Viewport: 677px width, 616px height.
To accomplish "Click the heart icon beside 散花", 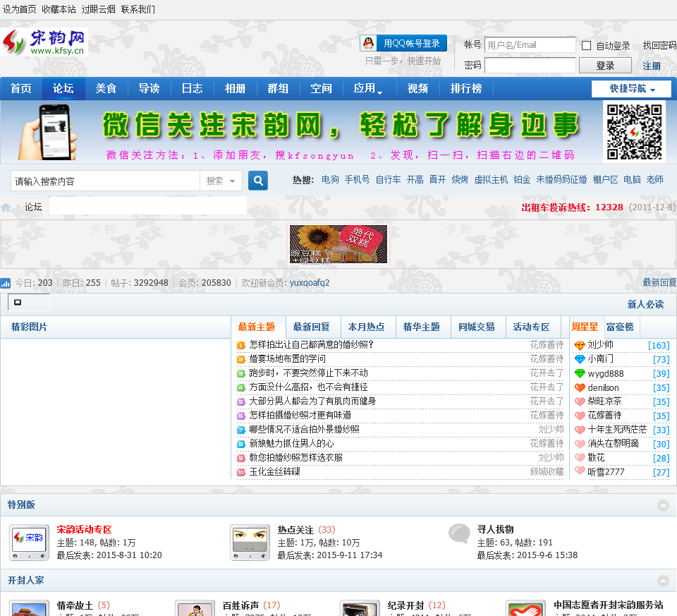I will coord(580,457).
